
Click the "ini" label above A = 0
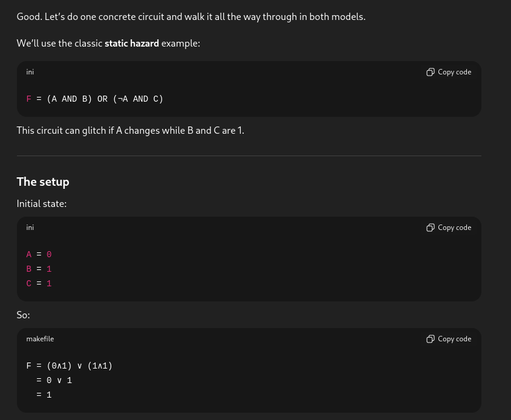tap(30, 228)
